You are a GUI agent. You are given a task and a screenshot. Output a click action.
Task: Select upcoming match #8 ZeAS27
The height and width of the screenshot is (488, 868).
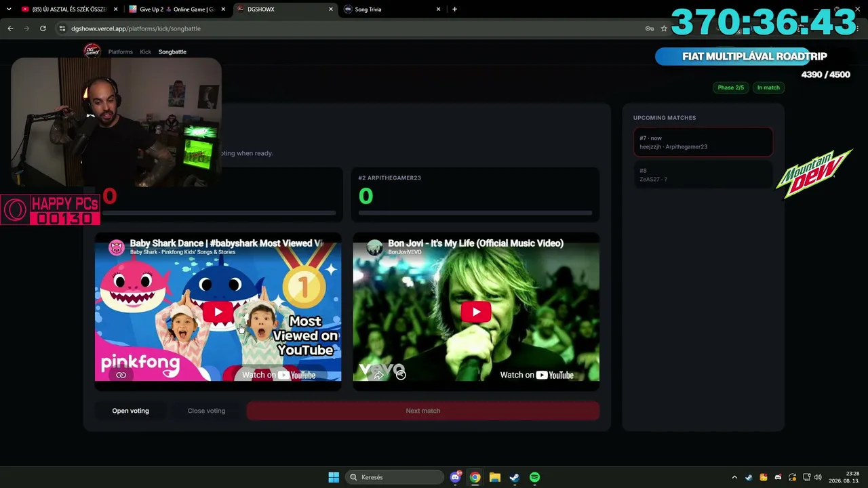click(x=703, y=175)
